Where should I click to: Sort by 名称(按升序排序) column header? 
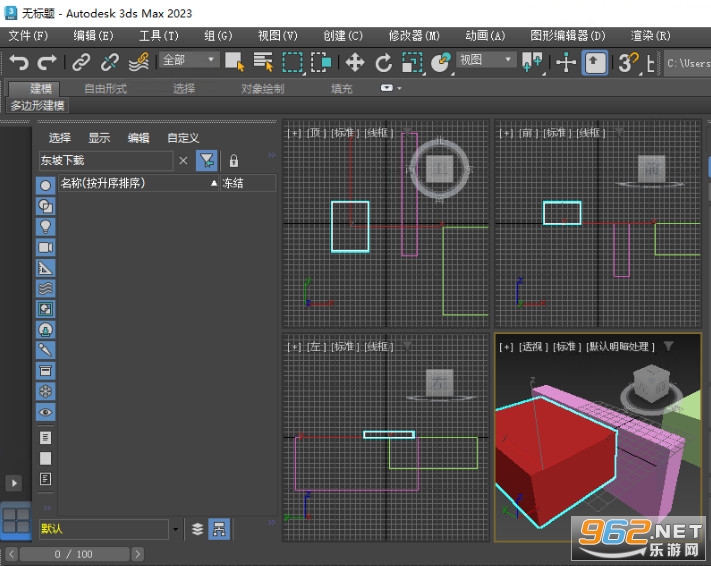pos(139,183)
